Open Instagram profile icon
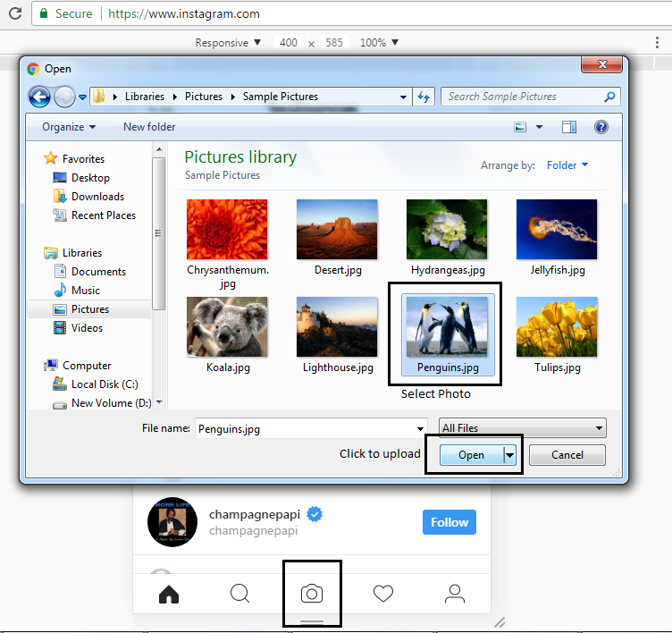 (455, 594)
